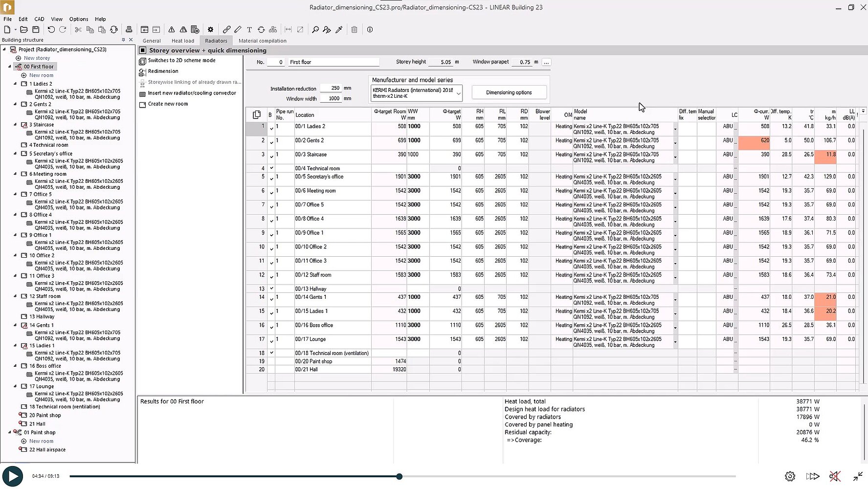Click the information circle icon
This screenshot has height=489, width=868.
tap(370, 30)
